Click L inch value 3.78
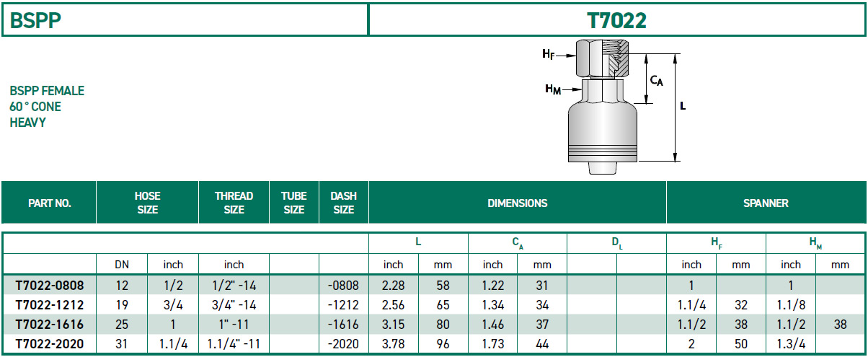 393,344
